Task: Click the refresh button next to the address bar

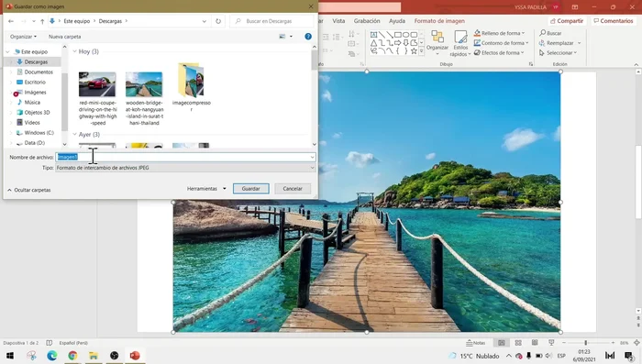Action: pyautogui.click(x=218, y=21)
